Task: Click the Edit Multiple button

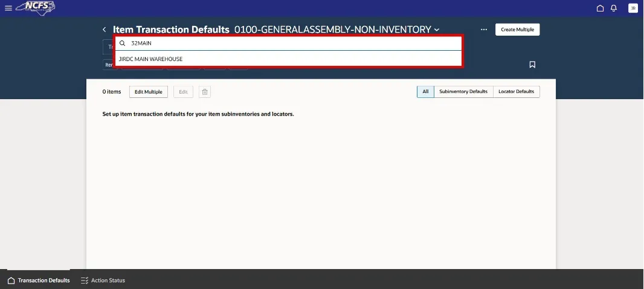Action: point(149,92)
